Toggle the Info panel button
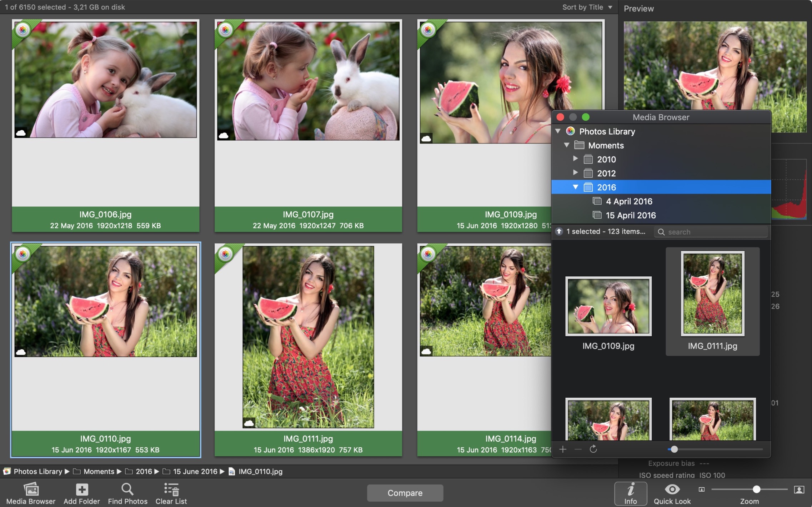Image resolution: width=812 pixels, height=507 pixels. pyautogui.click(x=630, y=493)
